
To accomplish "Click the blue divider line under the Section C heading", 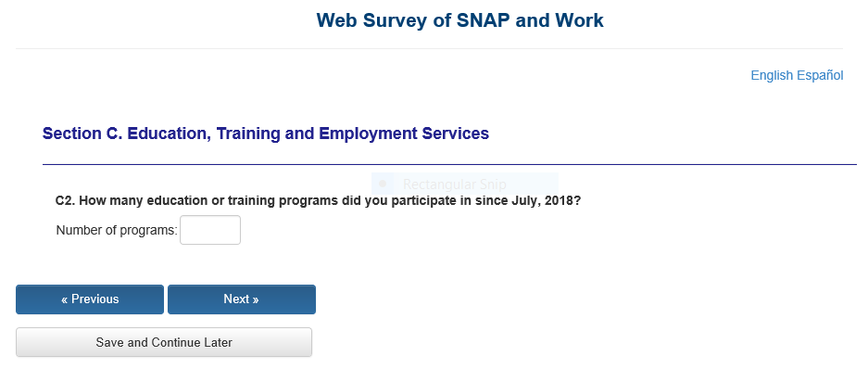I will [449, 164].
